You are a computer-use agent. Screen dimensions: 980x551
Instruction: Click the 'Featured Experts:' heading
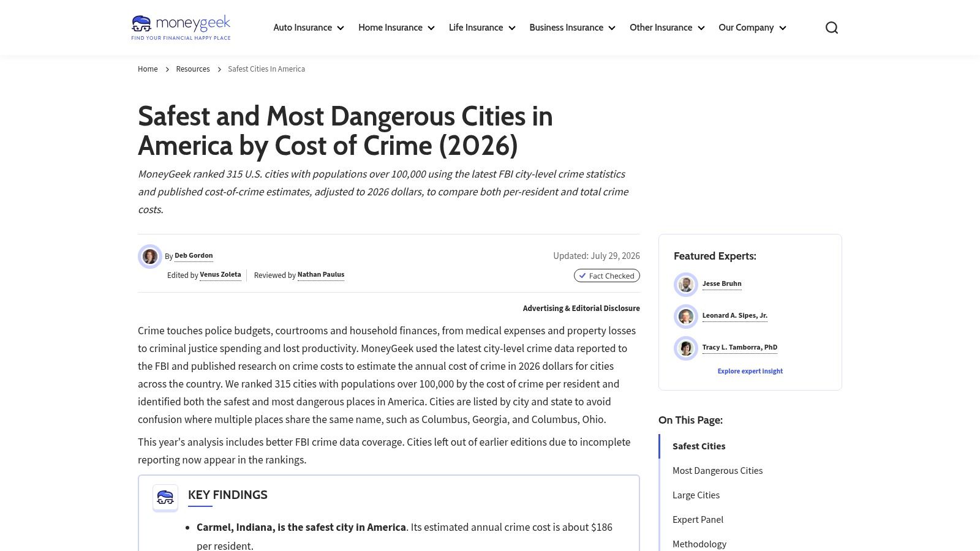click(715, 256)
